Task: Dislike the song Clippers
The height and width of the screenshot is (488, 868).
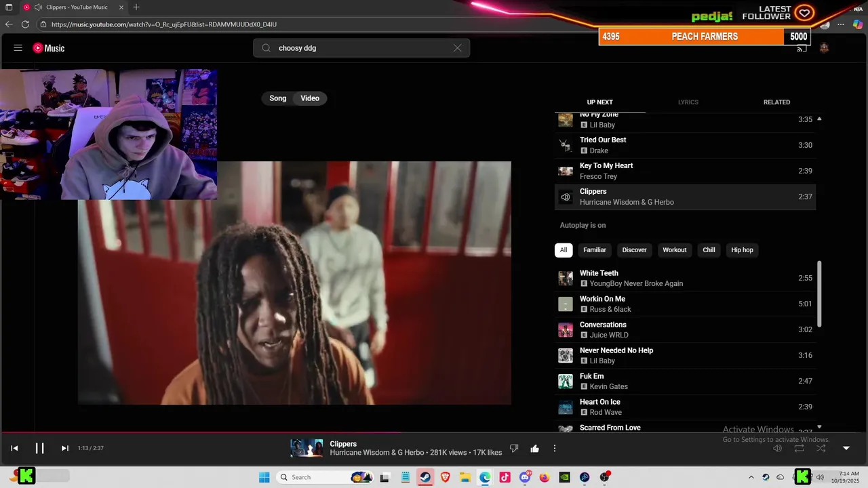Action: click(x=514, y=448)
